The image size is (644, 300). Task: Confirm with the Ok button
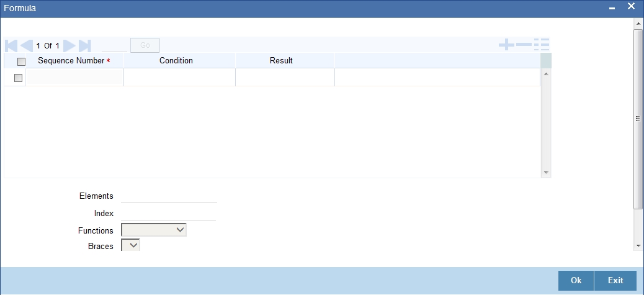[x=576, y=280]
